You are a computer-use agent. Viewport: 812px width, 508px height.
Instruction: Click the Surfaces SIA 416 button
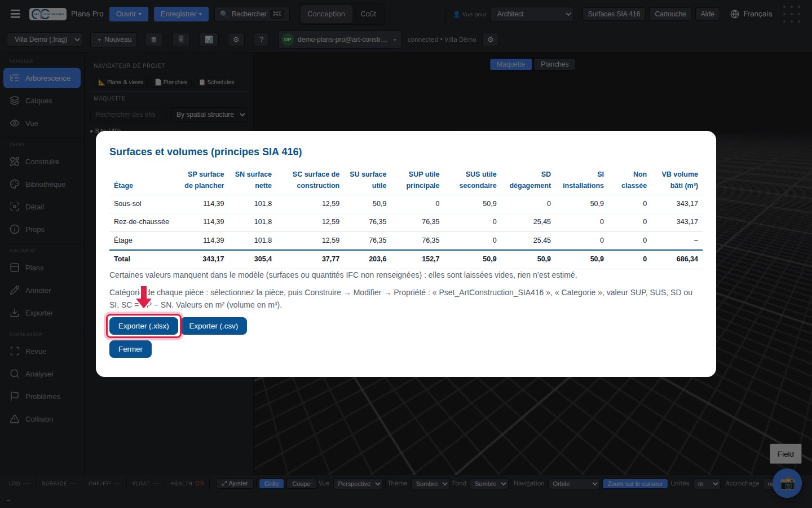pos(614,14)
